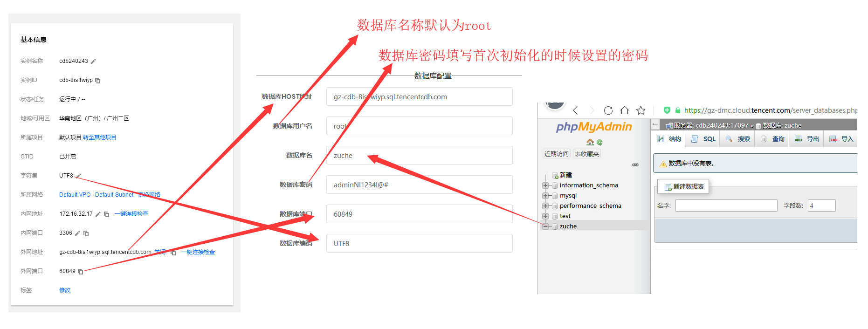Select the test database
Image resolution: width=868 pixels, height=329 pixels.
(x=565, y=216)
